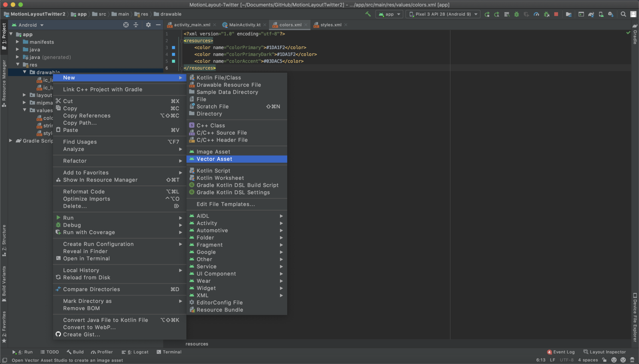Open the Event Log button
Screen dimensions: 639x364
point(561,352)
